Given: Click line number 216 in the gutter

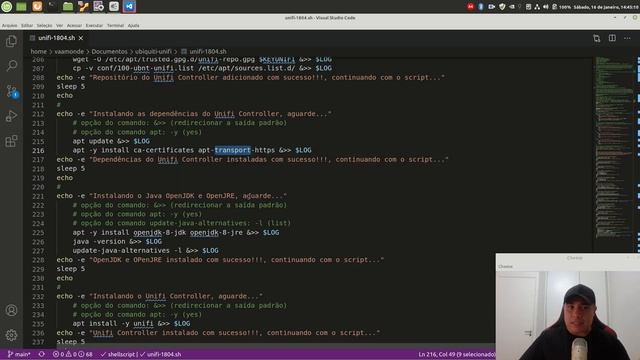Looking at the screenshot, I should (38, 151).
